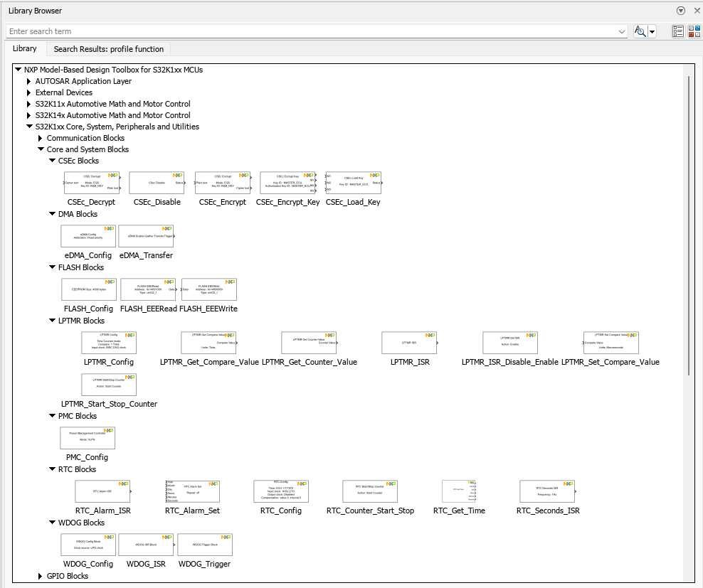Switch to list view layout icon
Screen dimensions: 703x588
pyautogui.click(x=678, y=31)
